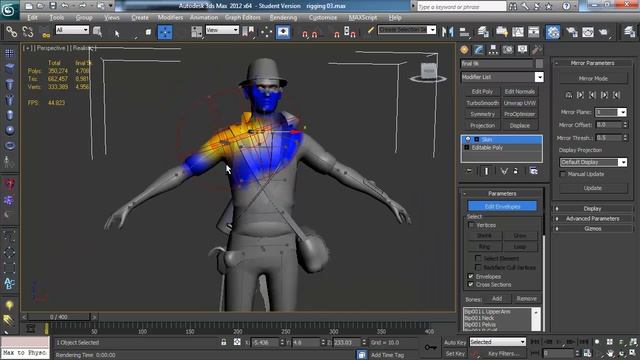Enable the Select Element checkbox
This screenshot has height=360, width=640.
pyautogui.click(x=478, y=258)
